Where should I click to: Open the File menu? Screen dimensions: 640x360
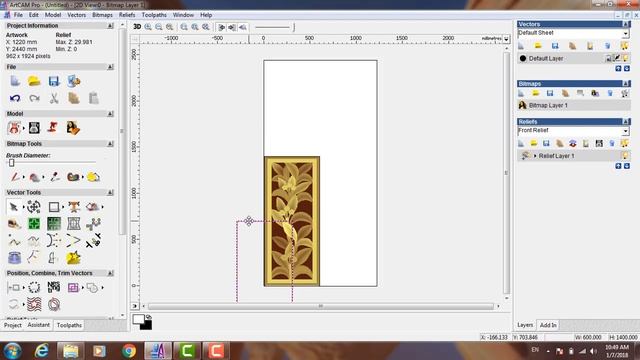18,15
